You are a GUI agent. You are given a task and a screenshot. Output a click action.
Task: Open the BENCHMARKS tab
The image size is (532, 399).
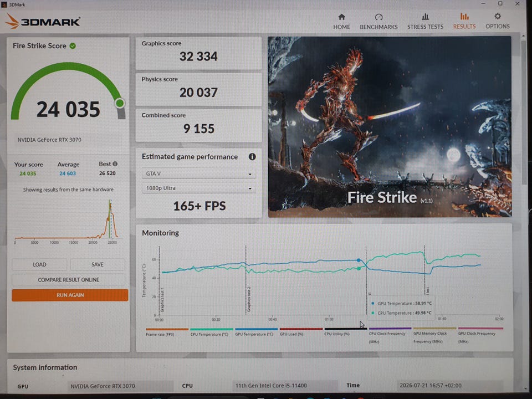click(x=378, y=22)
